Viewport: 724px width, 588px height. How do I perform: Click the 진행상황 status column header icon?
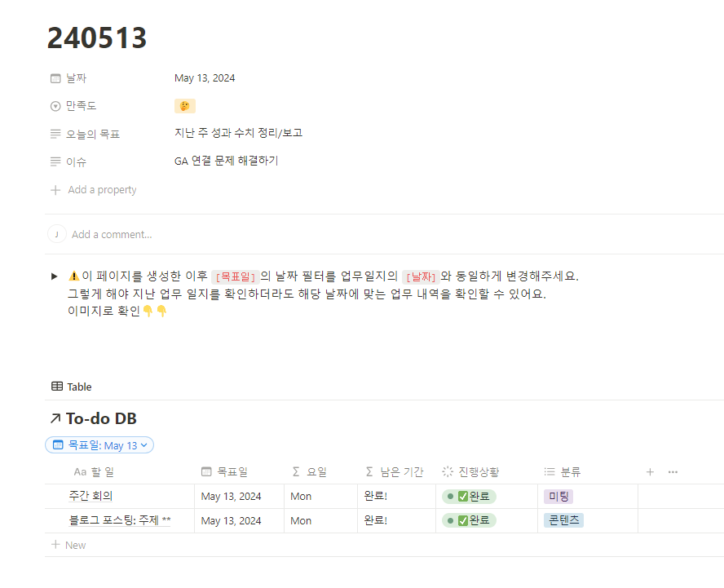coord(448,471)
